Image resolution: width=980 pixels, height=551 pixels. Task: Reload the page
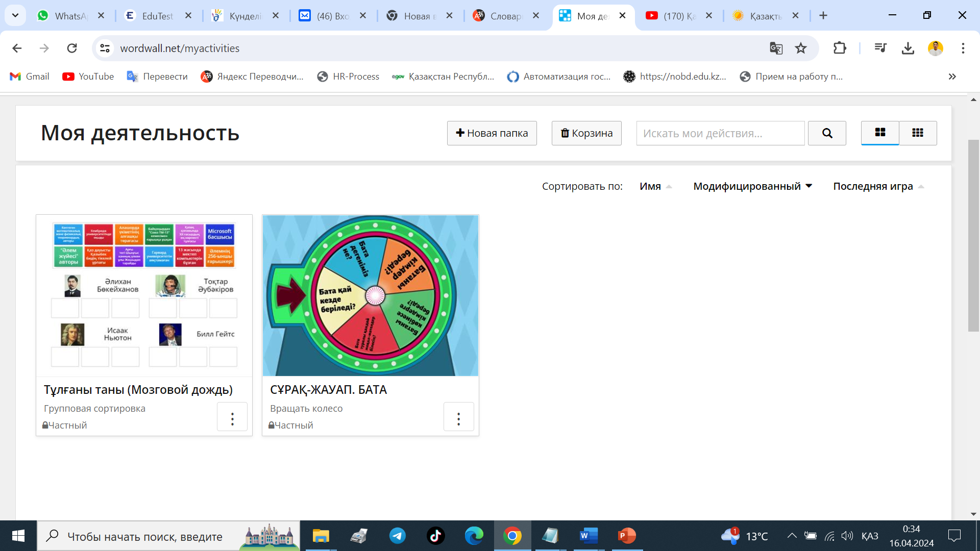72,48
